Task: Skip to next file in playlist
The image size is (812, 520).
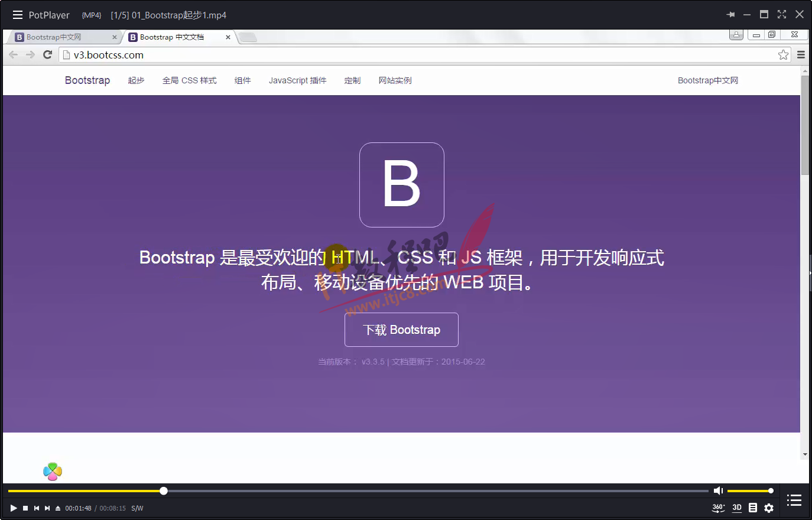Action: pyautogui.click(x=47, y=508)
